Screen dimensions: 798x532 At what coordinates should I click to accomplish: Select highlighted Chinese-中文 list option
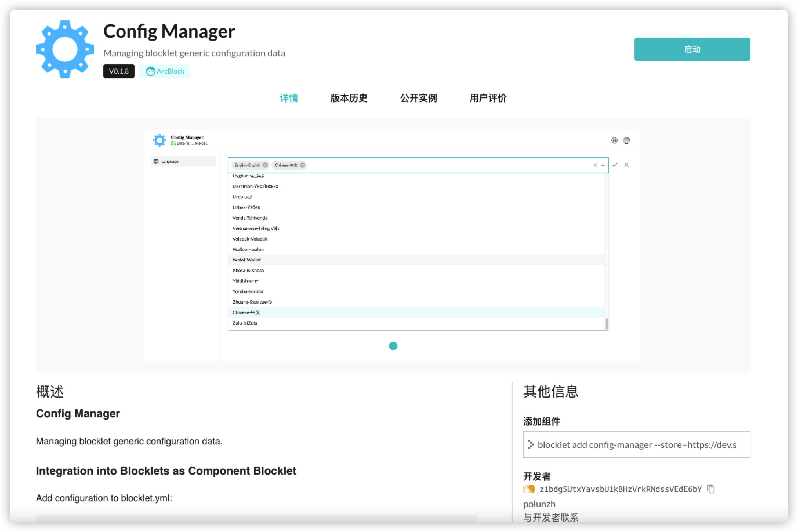point(416,312)
